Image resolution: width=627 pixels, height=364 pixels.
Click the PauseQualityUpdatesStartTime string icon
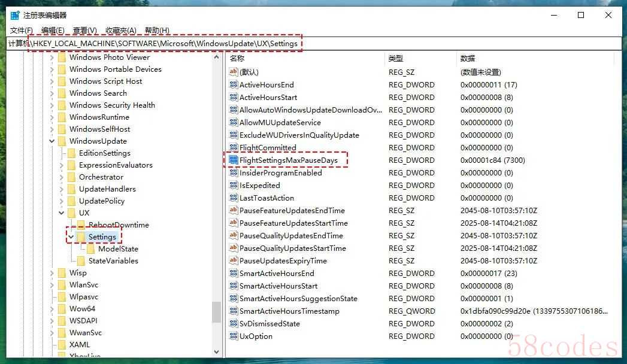[234, 248]
